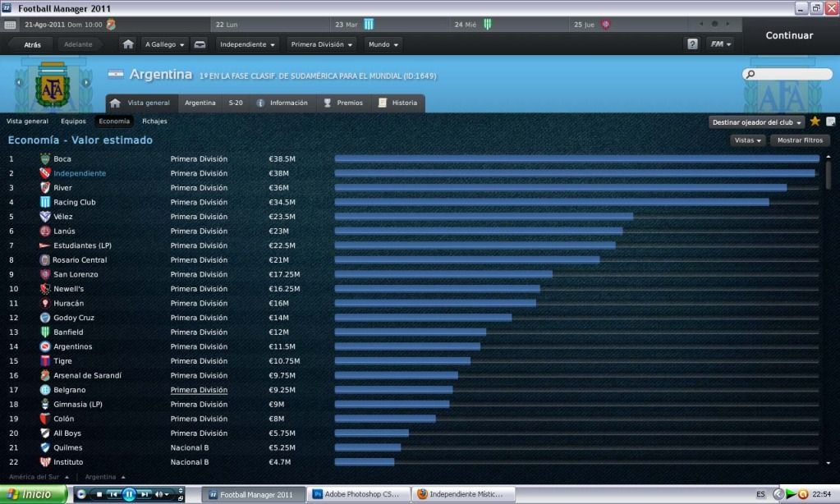
Task: Open the Independiente team link in list
Action: [x=80, y=173]
